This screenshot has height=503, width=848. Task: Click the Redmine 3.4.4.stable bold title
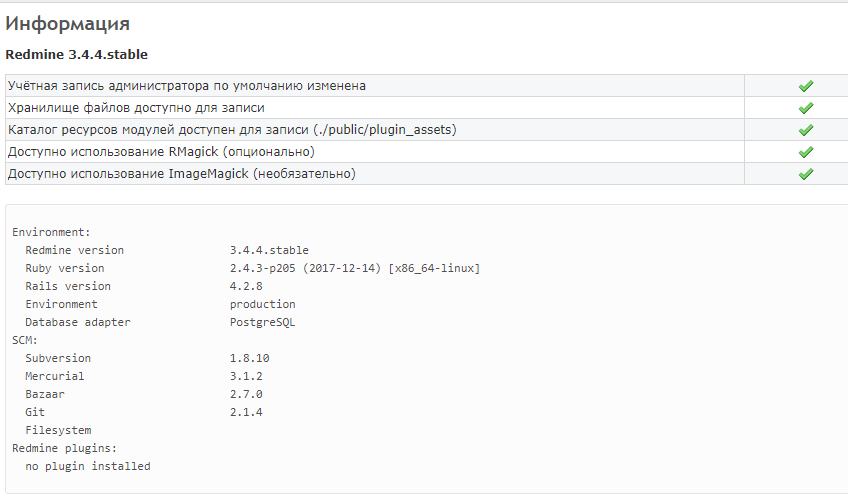pyautogui.click(x=76, y=55)
